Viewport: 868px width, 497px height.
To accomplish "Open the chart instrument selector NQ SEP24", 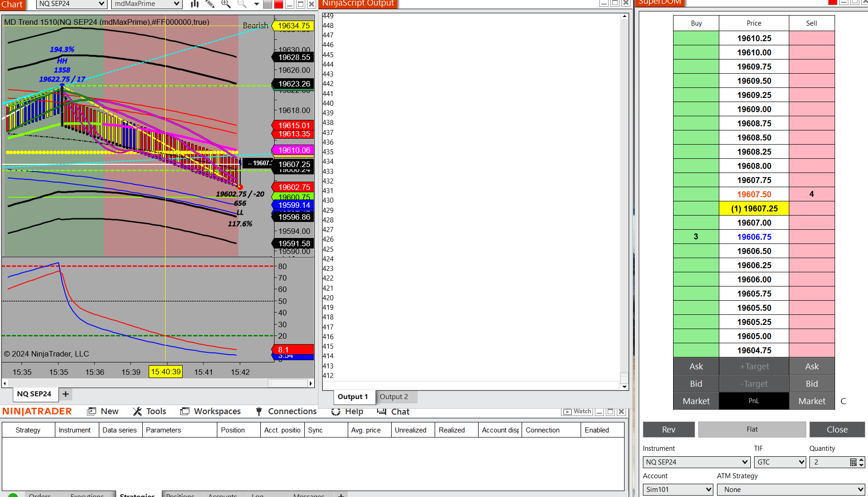I will click(x=72, y=4).
